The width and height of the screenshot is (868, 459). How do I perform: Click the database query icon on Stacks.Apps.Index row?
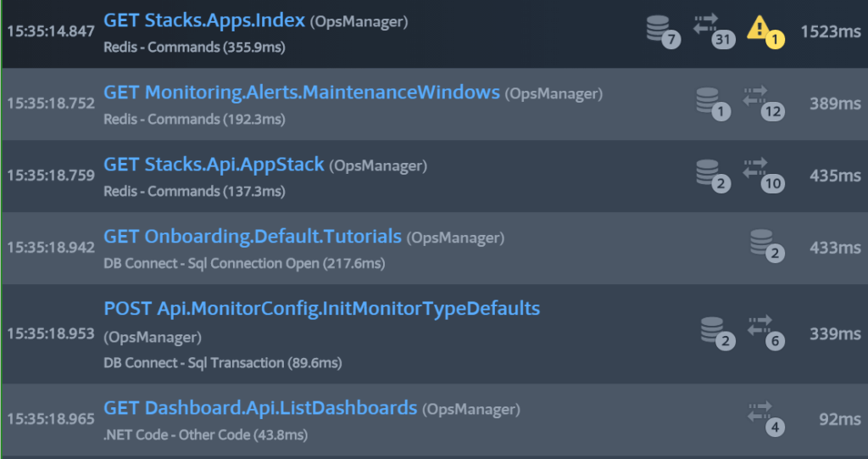(663, 31)
